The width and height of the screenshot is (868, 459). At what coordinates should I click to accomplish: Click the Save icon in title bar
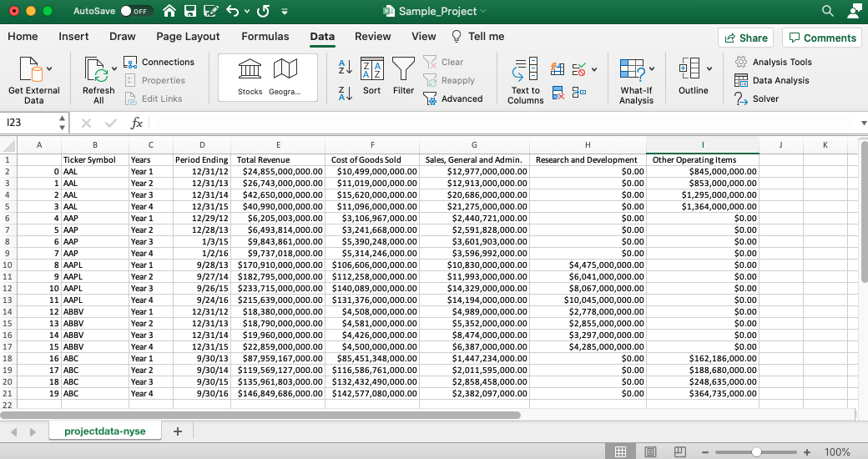tap(189, 12)
